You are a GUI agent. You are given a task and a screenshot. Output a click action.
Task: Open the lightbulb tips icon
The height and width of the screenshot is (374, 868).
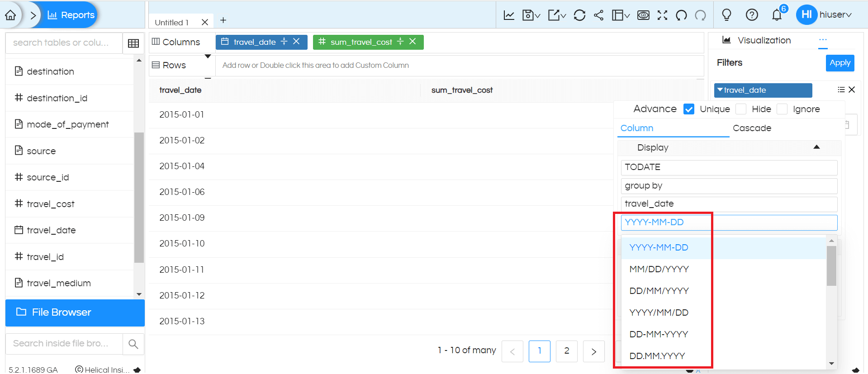[726, 15]
